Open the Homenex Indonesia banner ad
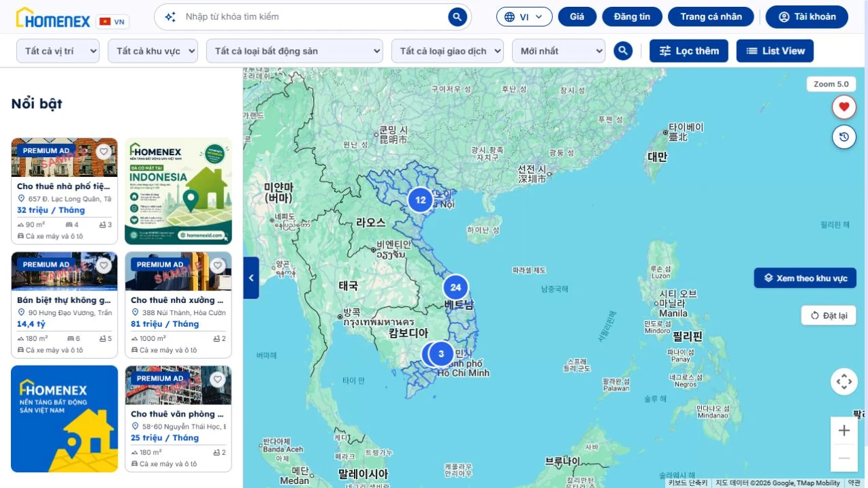This screenshot has height=488, width=868. click(178, 191)
